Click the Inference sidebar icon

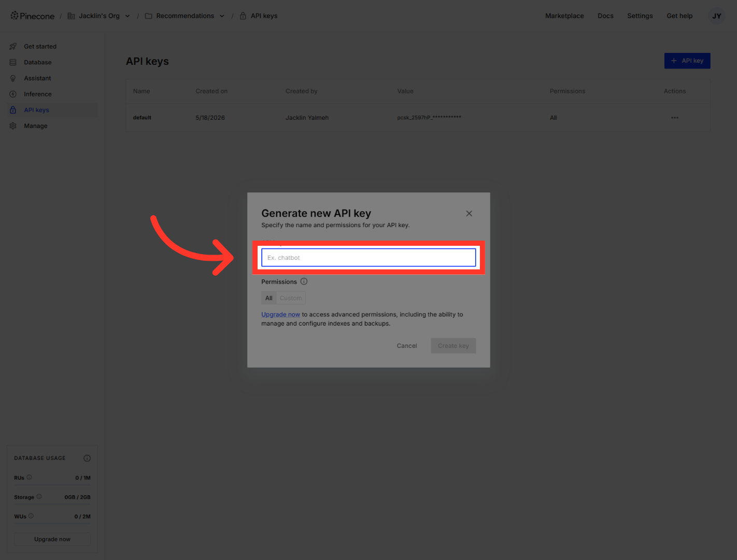coord(13,94)
